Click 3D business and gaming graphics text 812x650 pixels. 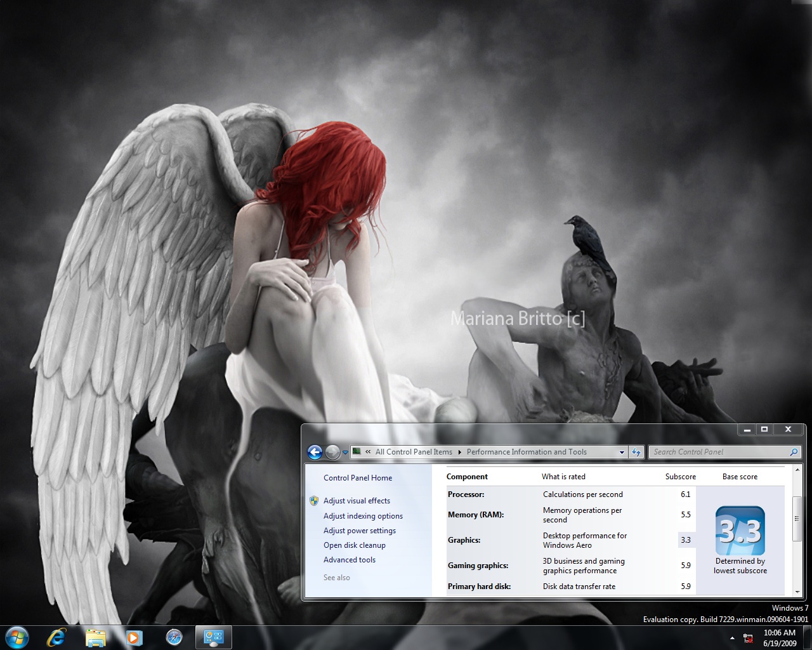(584, 566)
